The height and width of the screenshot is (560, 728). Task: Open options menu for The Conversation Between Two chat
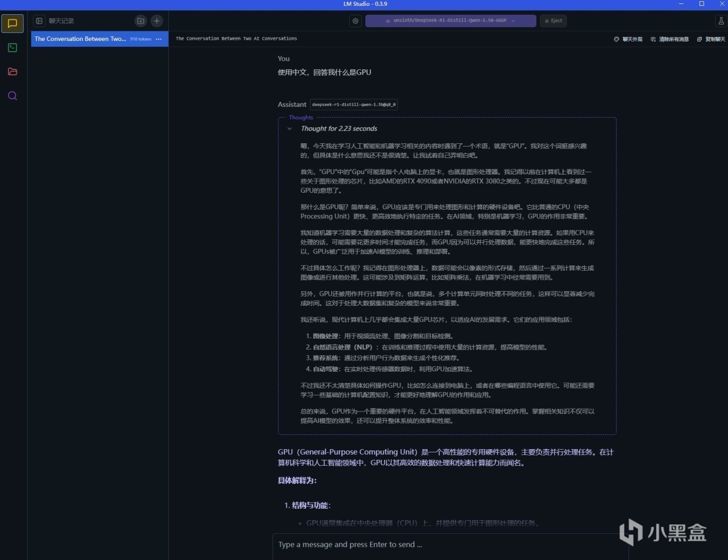tap(159, 39)
